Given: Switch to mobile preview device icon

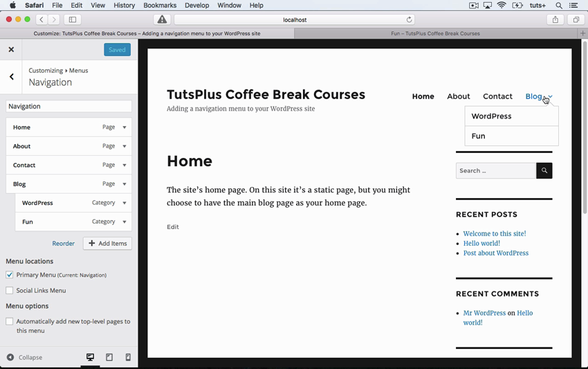Looking at the screenshot, I should 128,357.
